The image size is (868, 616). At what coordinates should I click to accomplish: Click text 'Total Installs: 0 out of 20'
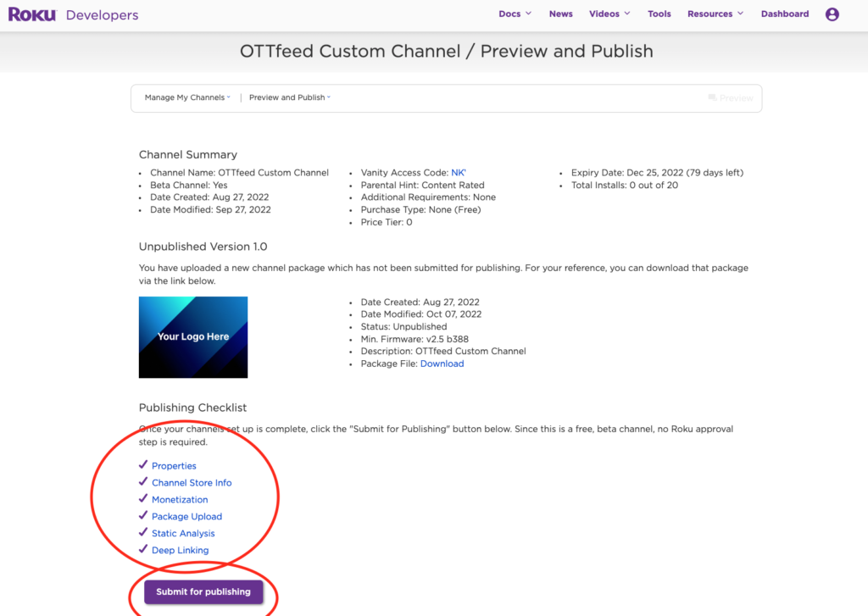click(625, 185)
